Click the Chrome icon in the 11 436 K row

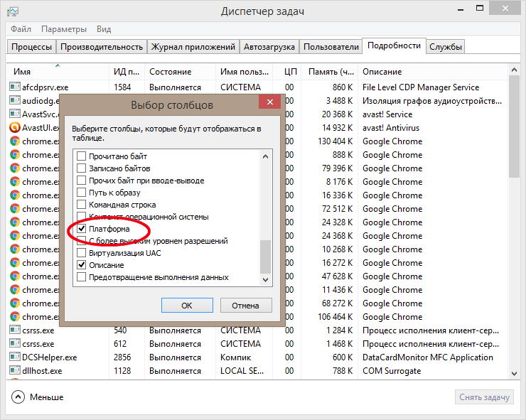coord(15,289)
